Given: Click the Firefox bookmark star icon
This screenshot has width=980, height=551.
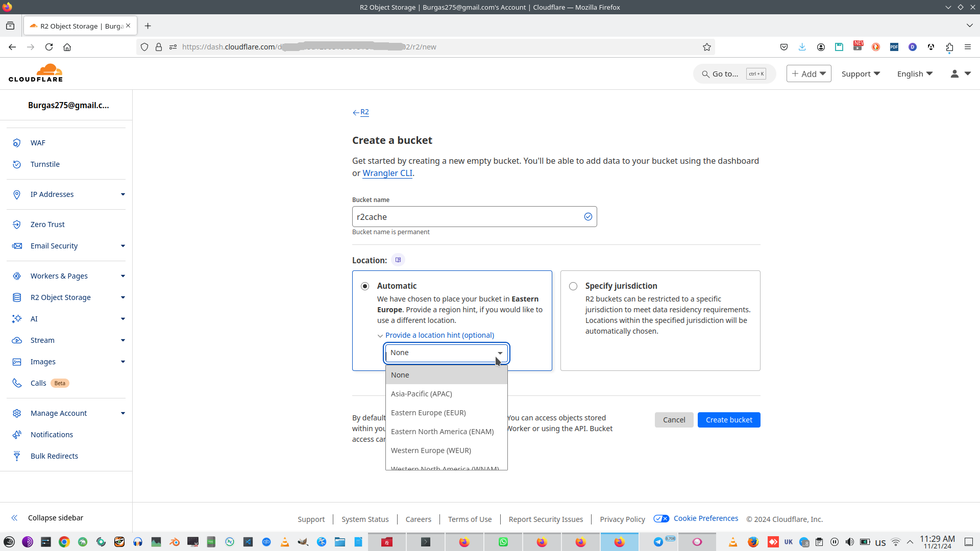Looking at the screenshot, I should click(x=707, y=47).
